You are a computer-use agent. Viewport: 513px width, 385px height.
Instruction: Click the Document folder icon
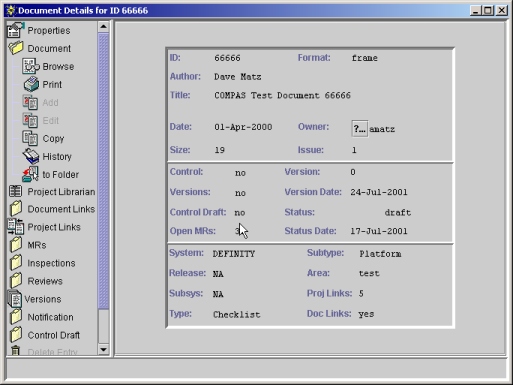pyautogui.click(x=16, y=48)
